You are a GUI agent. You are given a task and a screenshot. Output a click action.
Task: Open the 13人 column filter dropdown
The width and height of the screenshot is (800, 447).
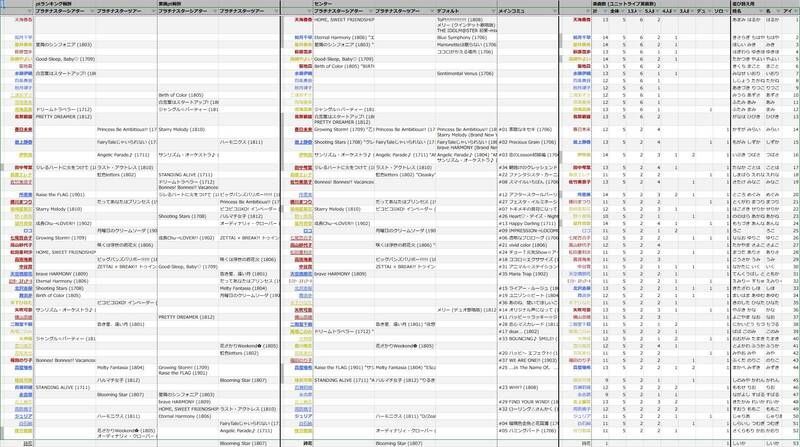pos(641,11)
